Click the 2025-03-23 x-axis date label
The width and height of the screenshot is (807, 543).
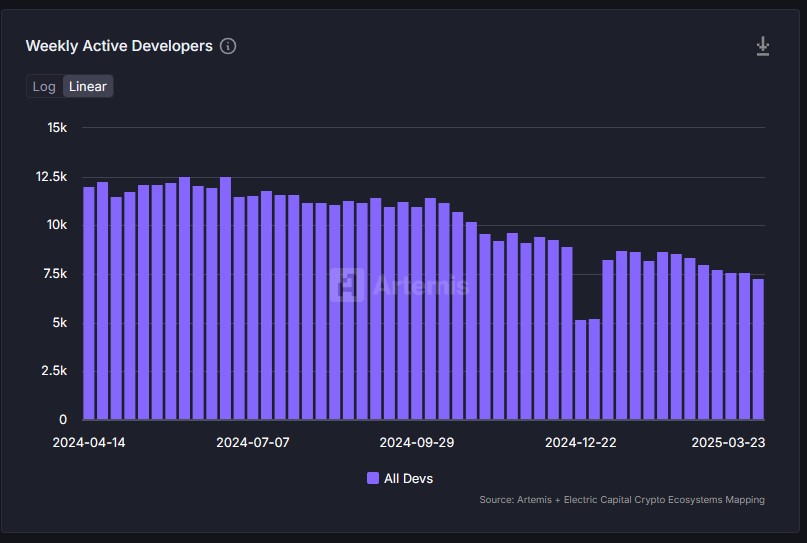coord(729,442)
